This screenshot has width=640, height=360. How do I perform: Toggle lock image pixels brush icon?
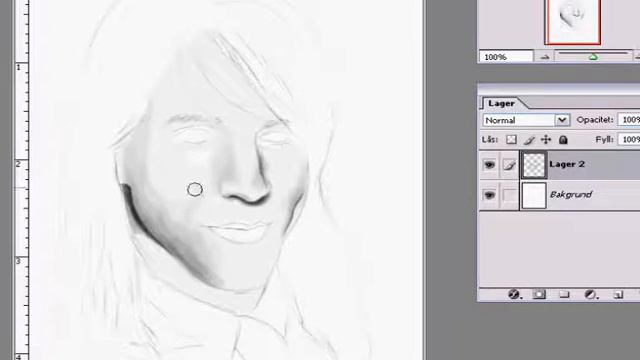pos(529,140)
